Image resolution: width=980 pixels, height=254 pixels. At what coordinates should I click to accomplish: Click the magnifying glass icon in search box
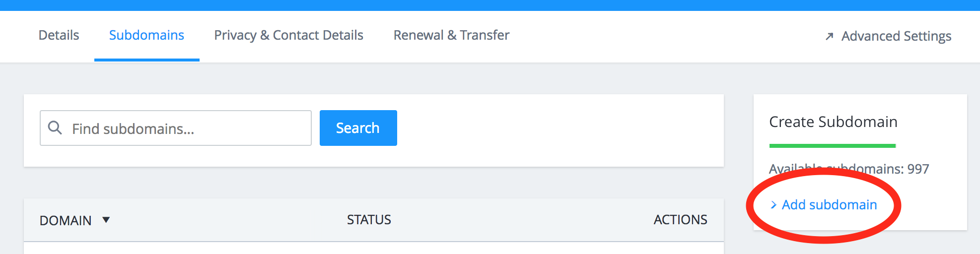55,128
